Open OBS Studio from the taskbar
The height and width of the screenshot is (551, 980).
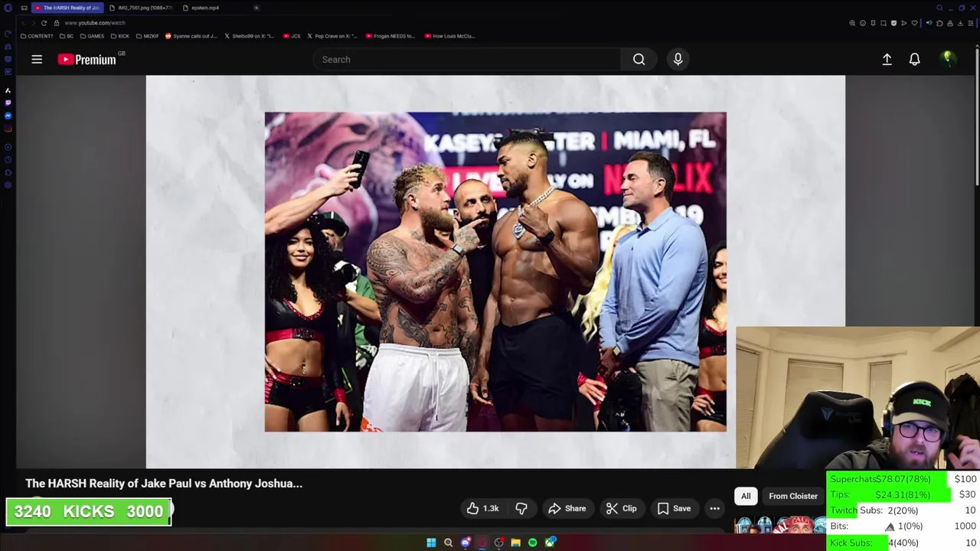pyautogui.click(x=499, y=543)
